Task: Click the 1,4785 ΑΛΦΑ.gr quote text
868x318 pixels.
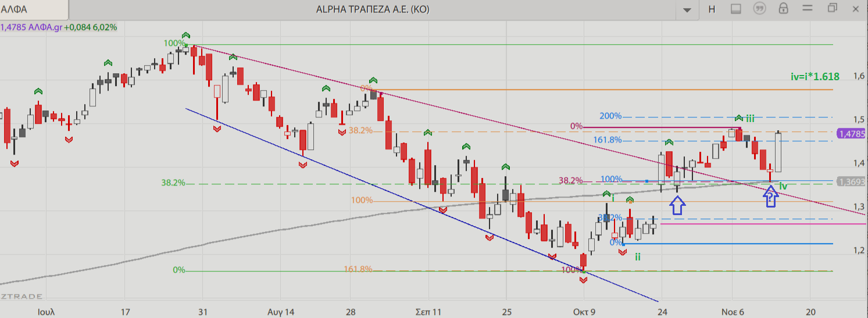Action: pos(31,27)
